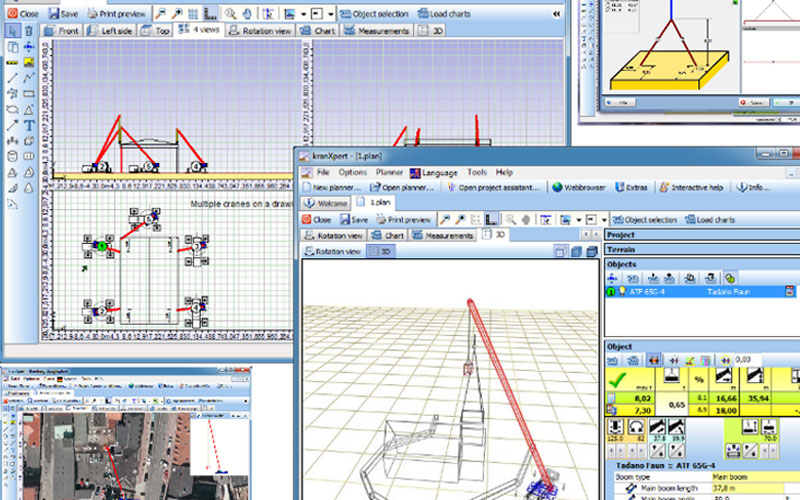Image resolution: width=800 pixels, height=500 pixels.
Task: Click Object selection in front window
Action: coord(645,220)
